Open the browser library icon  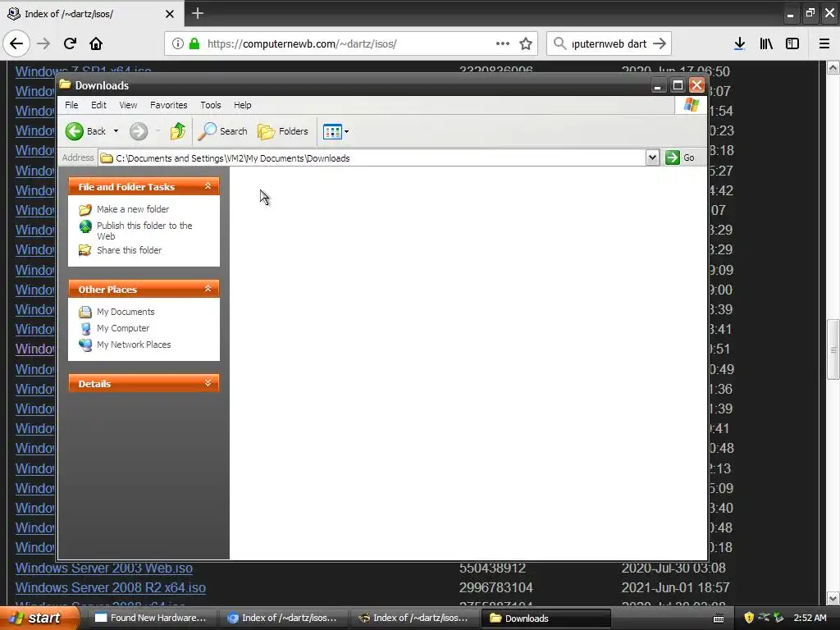pyautogui.click(x=766, y=43)
